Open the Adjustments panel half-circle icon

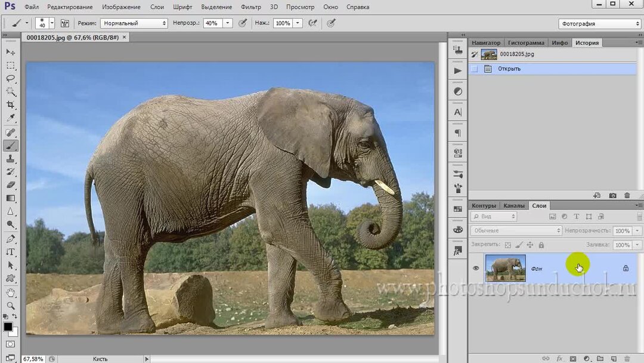pyautogui.click(x=457, y=91)
